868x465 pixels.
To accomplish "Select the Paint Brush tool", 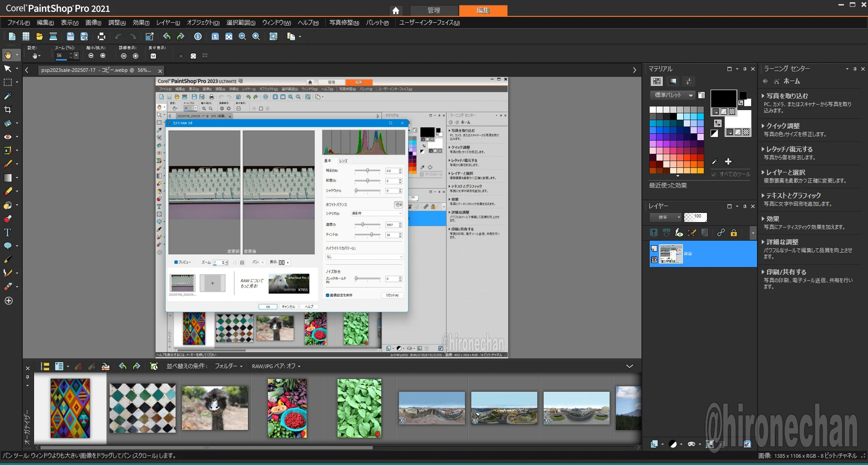I will click(x=8, y=164).
